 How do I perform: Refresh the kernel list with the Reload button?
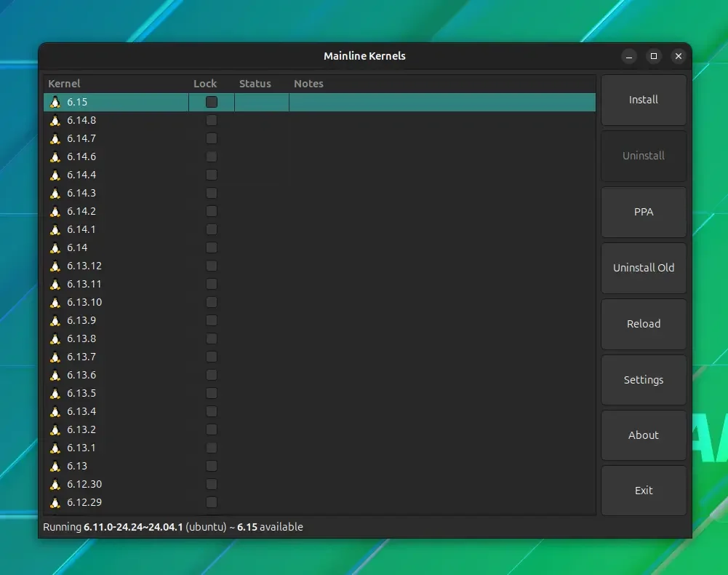tap(644, 324)
